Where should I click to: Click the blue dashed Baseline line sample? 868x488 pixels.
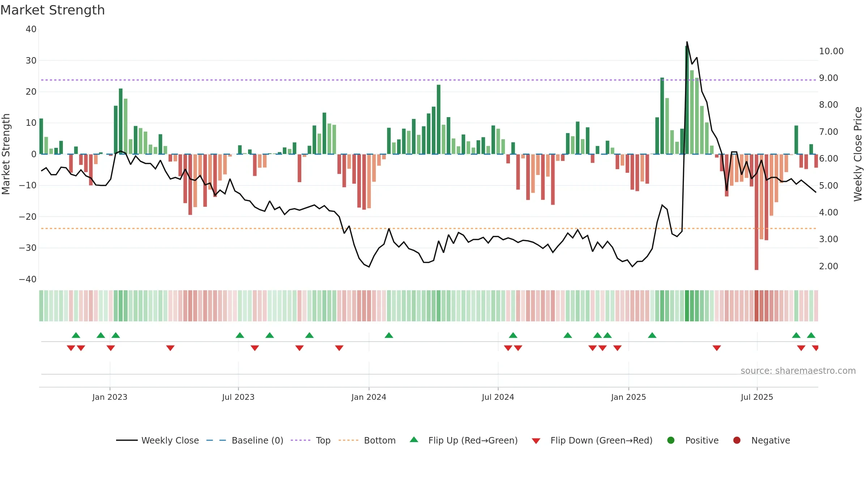pos(216,440)
